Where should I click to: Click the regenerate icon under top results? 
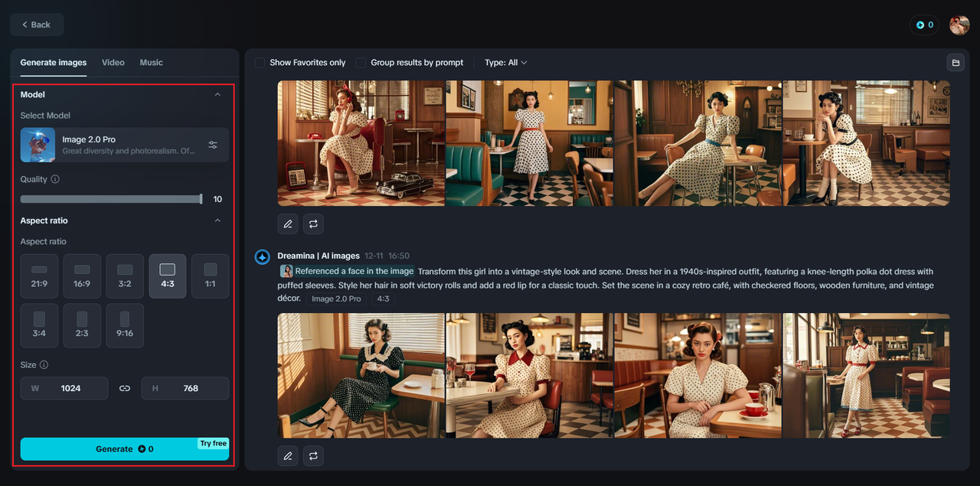(x=313, y=224)
